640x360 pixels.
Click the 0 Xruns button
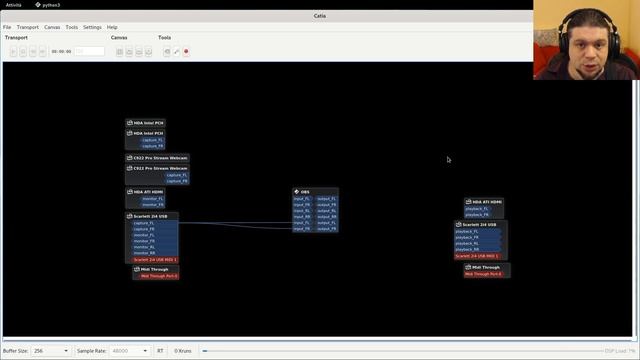pos(182,351)
